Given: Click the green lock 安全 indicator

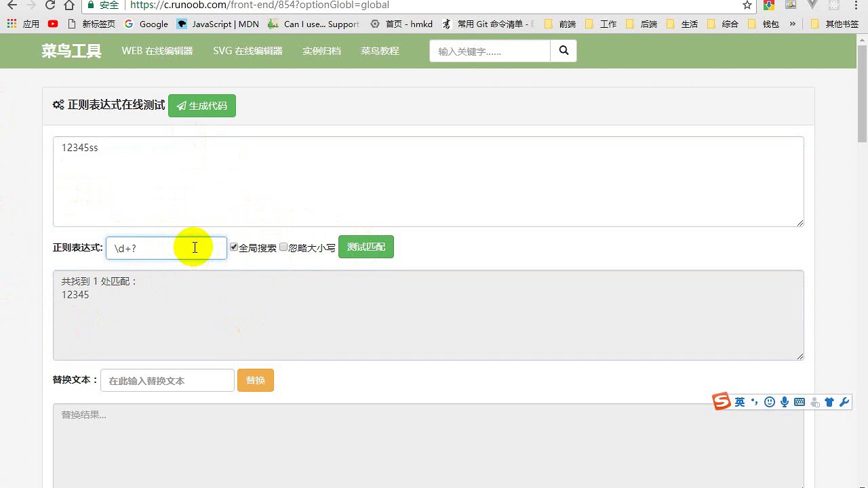Looking at the screenshot, I should 103,5.
